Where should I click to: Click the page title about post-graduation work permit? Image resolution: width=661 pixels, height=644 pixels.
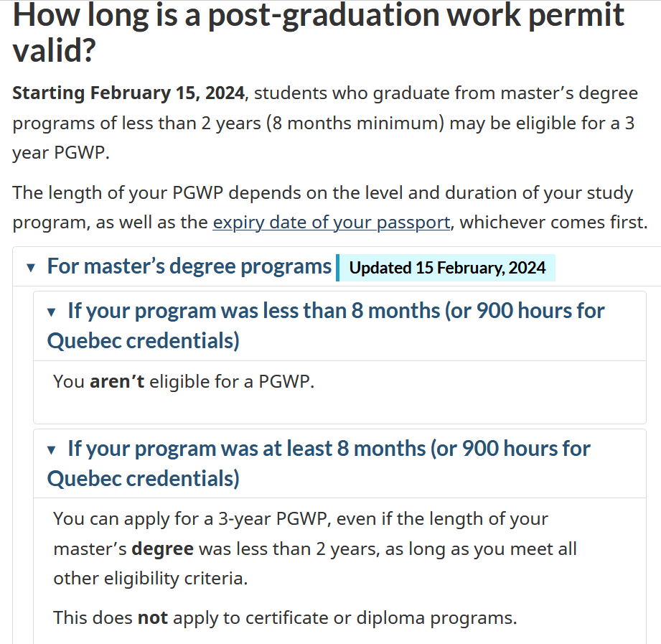point(318,32)
